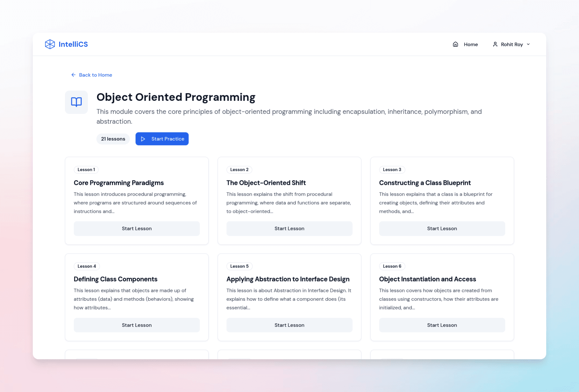Open Rohit Roy account menu

512,44
